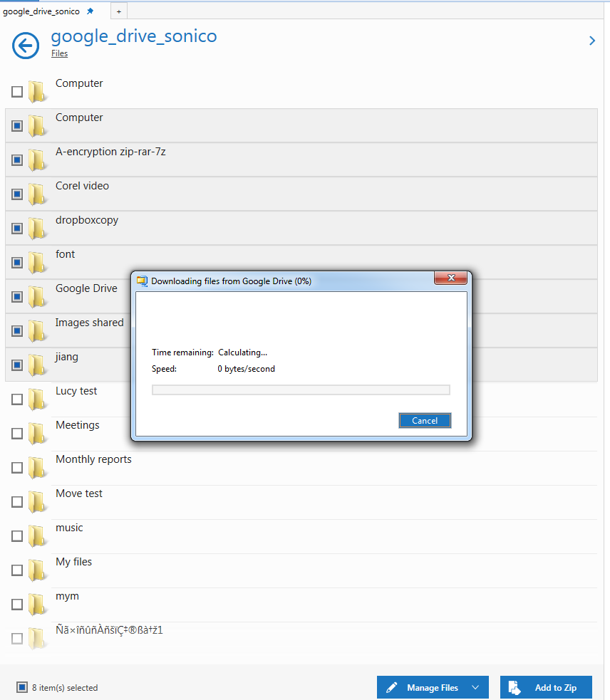The height and width of the screenshot is (700, 610).
Task: Uncheck the Corel video checkbox
Action: tap(17, 194)
